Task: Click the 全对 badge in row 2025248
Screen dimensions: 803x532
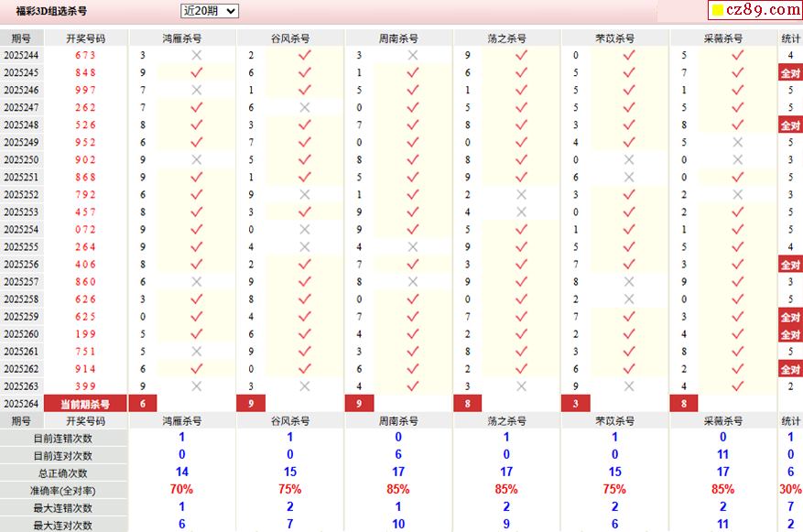Action: (790, 125)
